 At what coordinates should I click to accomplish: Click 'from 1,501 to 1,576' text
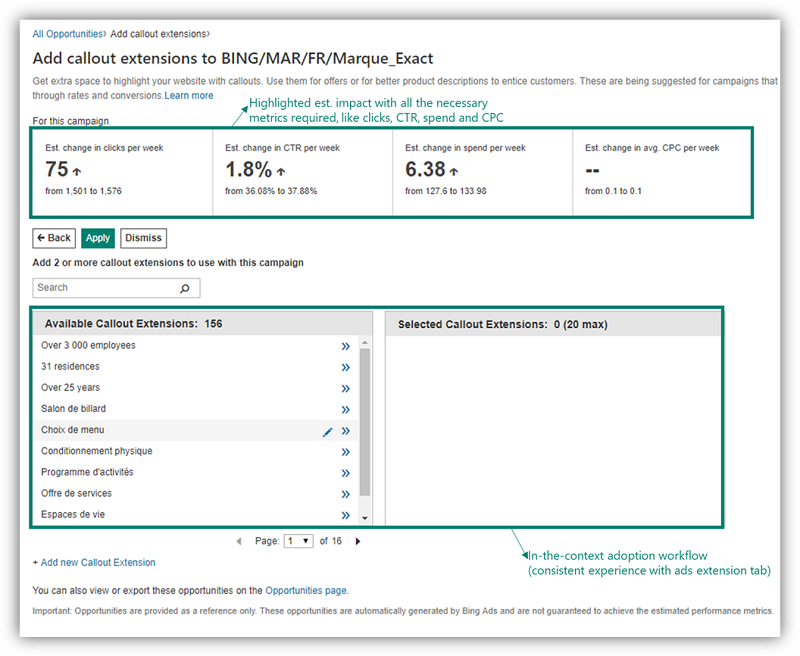tap(84, 191)
